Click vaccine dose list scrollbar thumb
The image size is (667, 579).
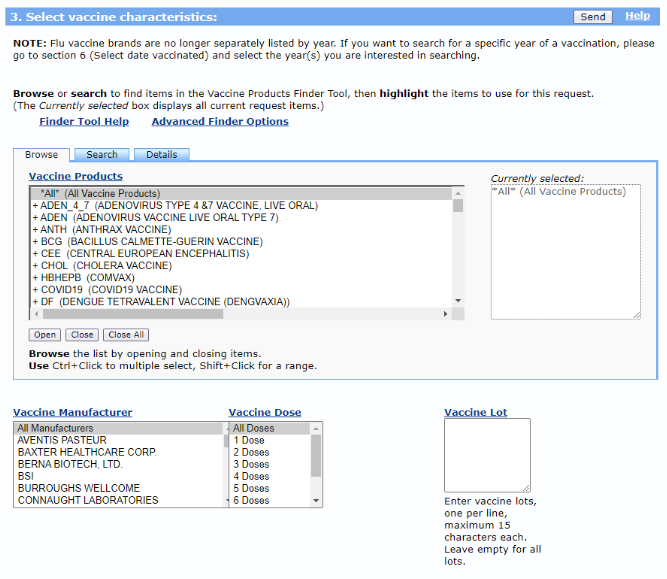click(x=316, y=456)
